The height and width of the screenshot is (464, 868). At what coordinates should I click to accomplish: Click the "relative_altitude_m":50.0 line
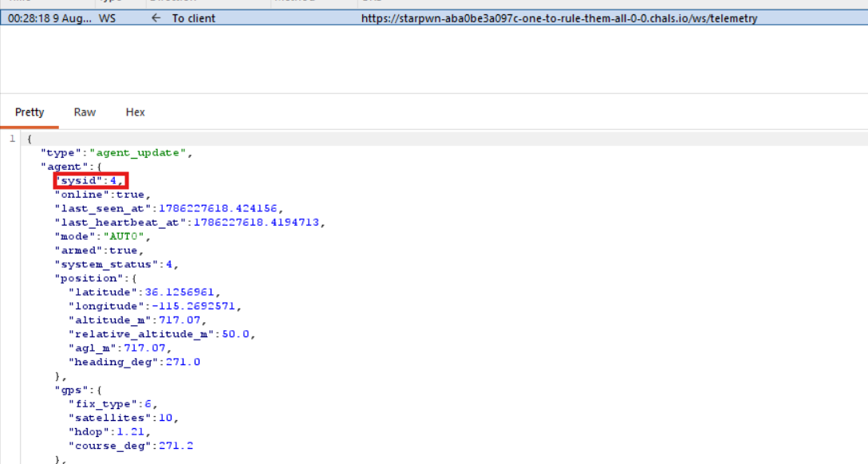tap(162, 334)
